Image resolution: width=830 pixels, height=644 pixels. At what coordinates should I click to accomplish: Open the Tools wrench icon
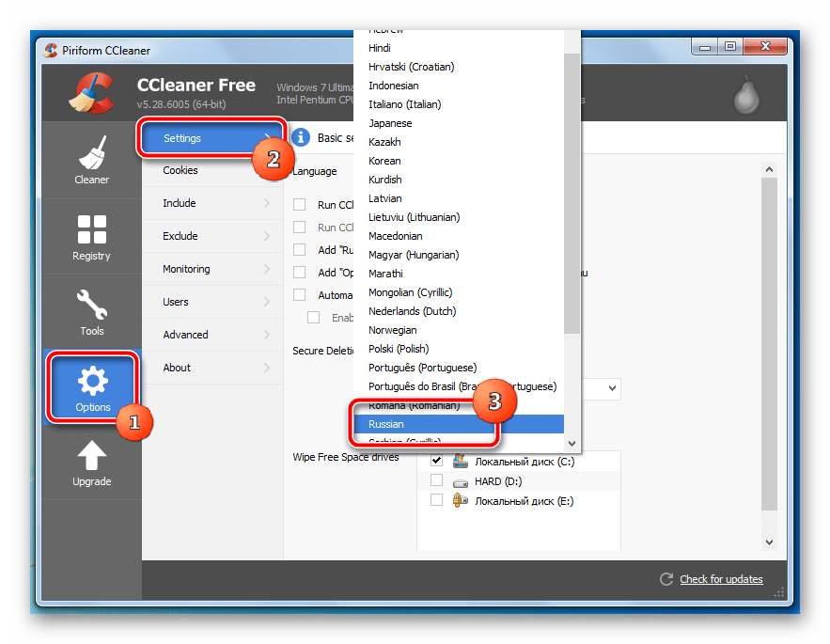pyautogui.click(x=92, y=304)
